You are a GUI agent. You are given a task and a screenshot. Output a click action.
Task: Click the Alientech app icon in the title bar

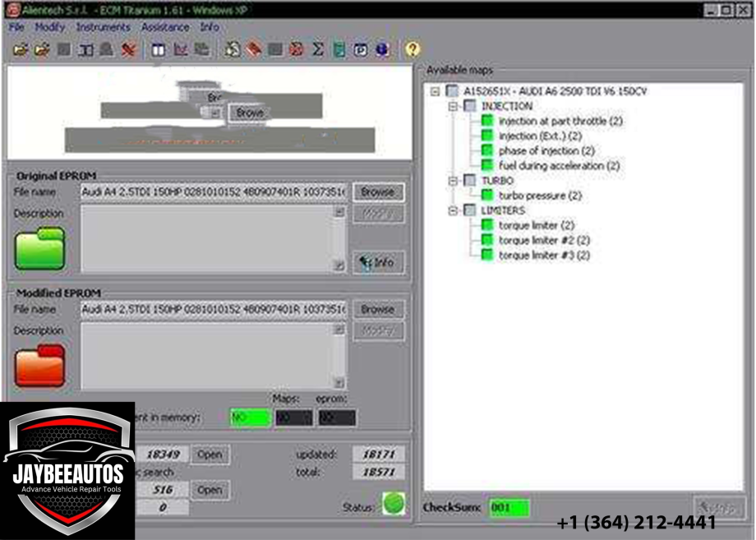(x=13, y=10)
